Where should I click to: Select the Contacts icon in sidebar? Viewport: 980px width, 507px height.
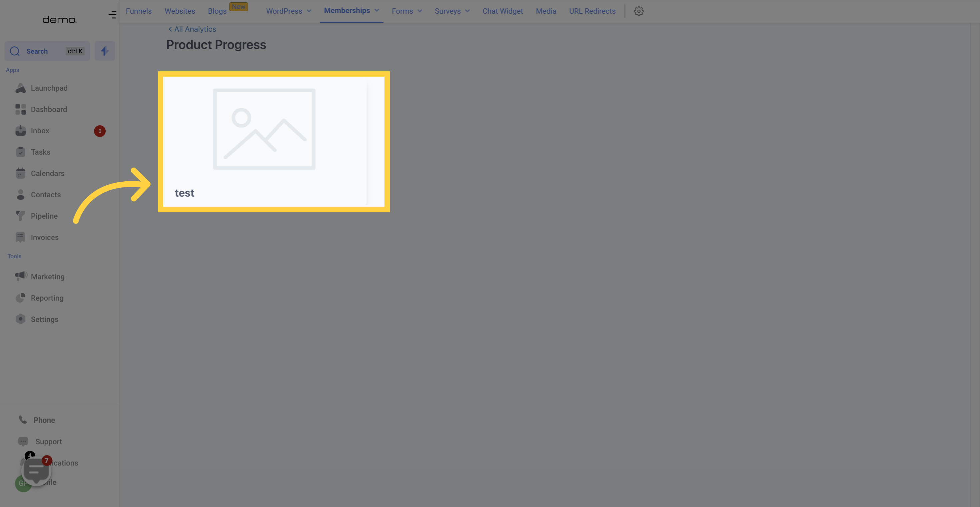[19, 195]
